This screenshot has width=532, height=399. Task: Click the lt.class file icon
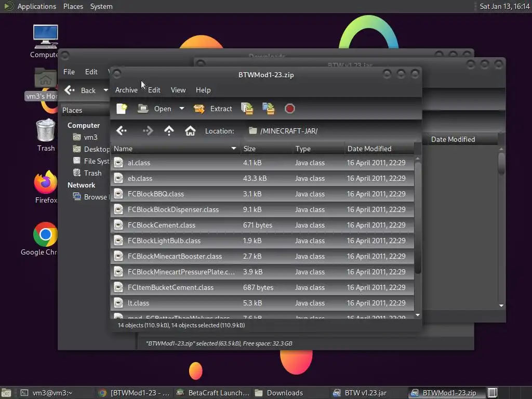(x=118, y=303)
